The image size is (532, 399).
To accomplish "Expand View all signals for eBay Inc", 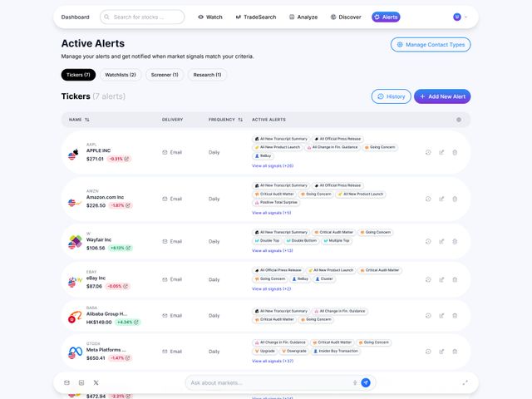I will (x=272, y=289).
